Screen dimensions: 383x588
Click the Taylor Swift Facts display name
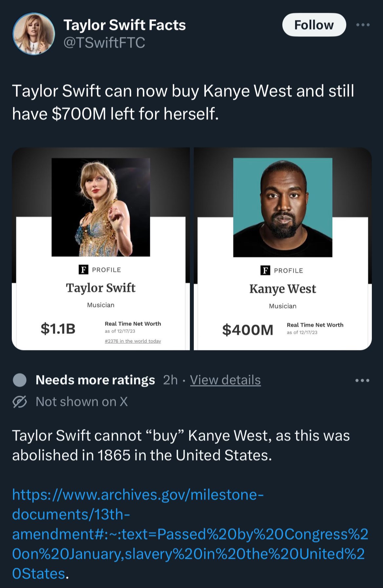click(x=124, y=25)
